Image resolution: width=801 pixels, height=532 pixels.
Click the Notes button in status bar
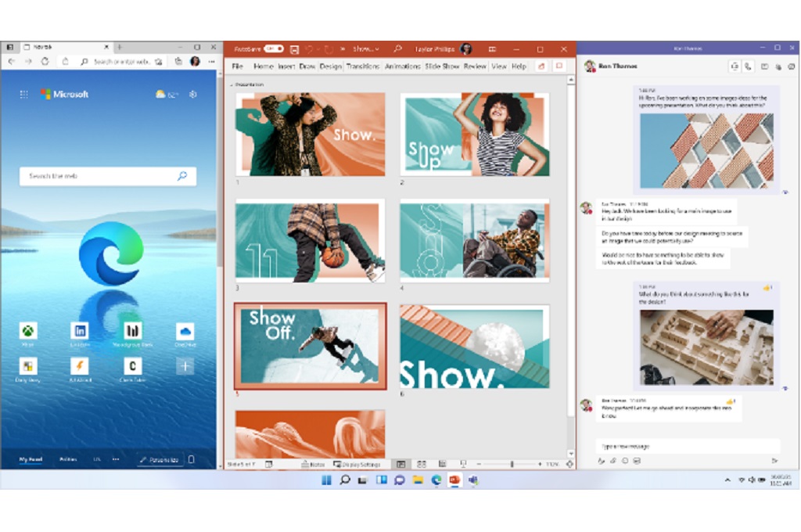tap(312, 464)
